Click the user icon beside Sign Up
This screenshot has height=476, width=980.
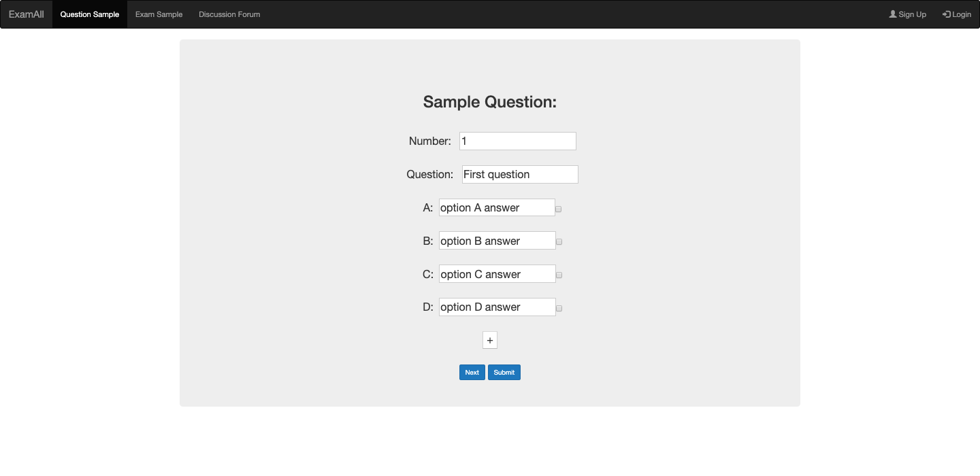point(893,14)
